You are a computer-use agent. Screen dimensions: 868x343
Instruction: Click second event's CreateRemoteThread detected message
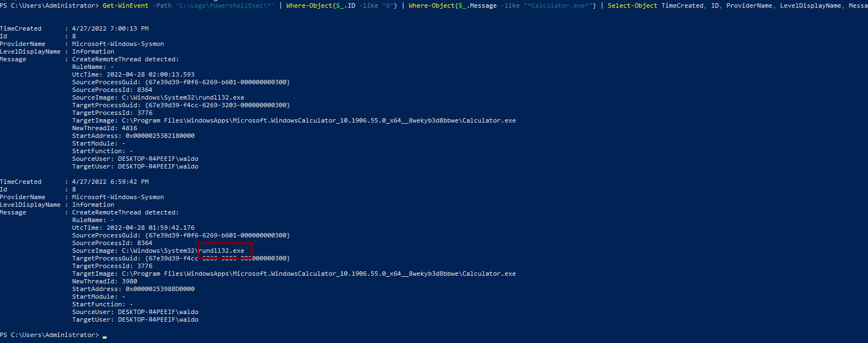coord(125,212)
